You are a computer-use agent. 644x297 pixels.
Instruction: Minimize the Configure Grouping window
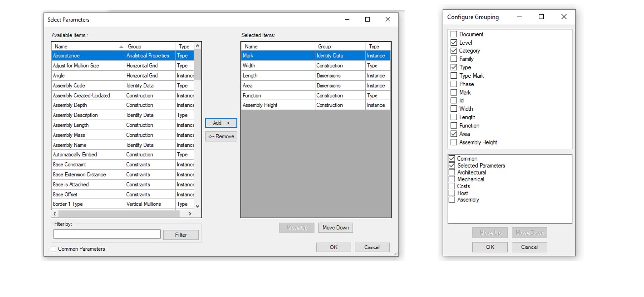519,17
